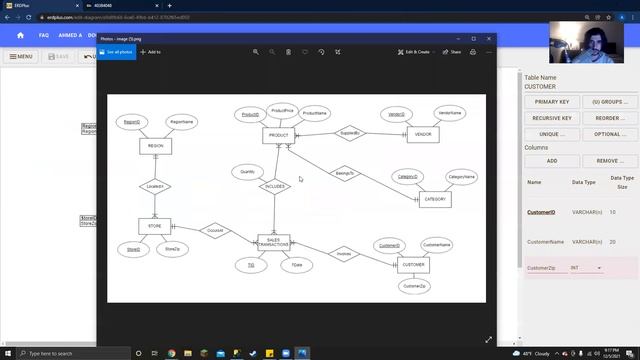Open File Explorer from the taskbar
This screenshot has width=640, height=360.
(x=188, y=353)
